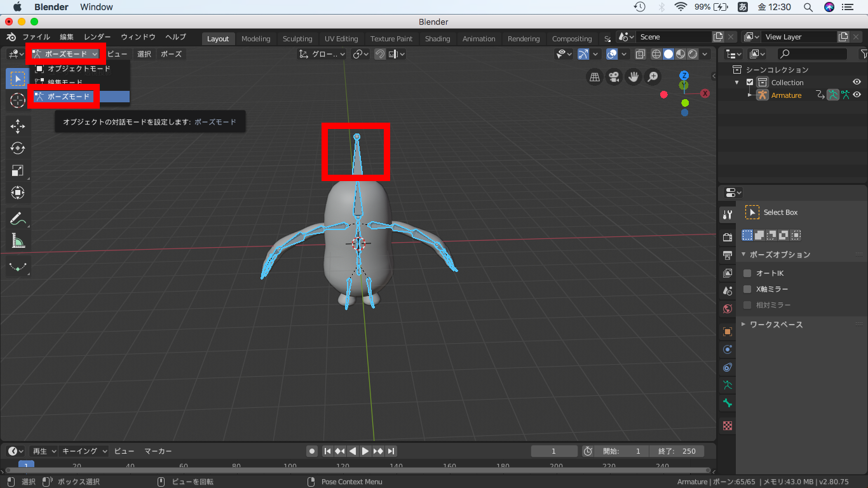
Task: Open the Object Constraints properties tab
Action: pos(728,367)
